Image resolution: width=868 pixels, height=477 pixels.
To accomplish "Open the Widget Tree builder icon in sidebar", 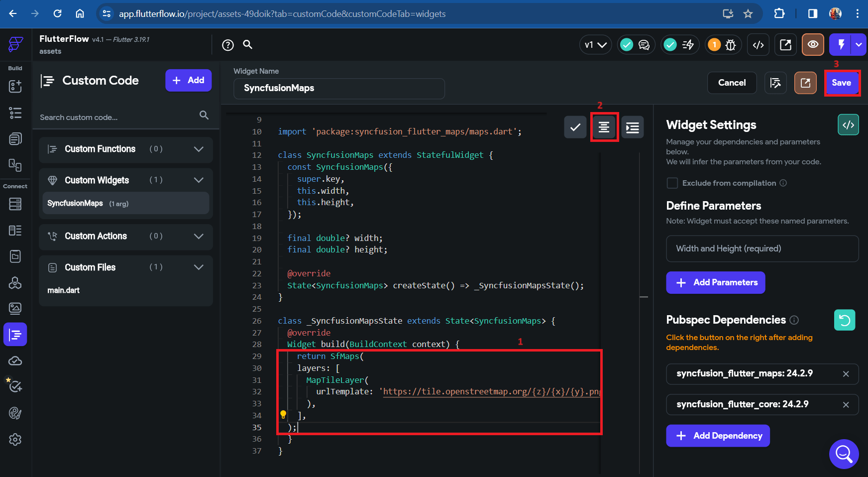I will [15, 86].
